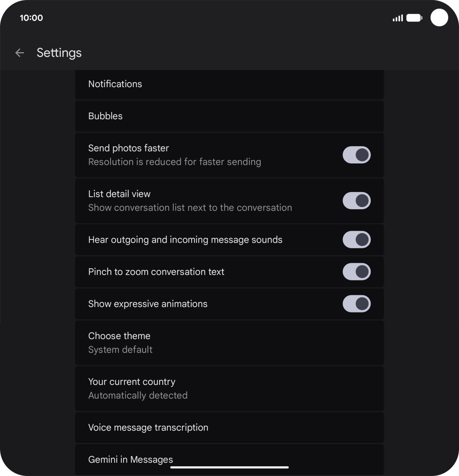This screenshot has height=476, width=459.
Task: Tap Automatically detected country subtitle
Action: click(x=138, y=395)
